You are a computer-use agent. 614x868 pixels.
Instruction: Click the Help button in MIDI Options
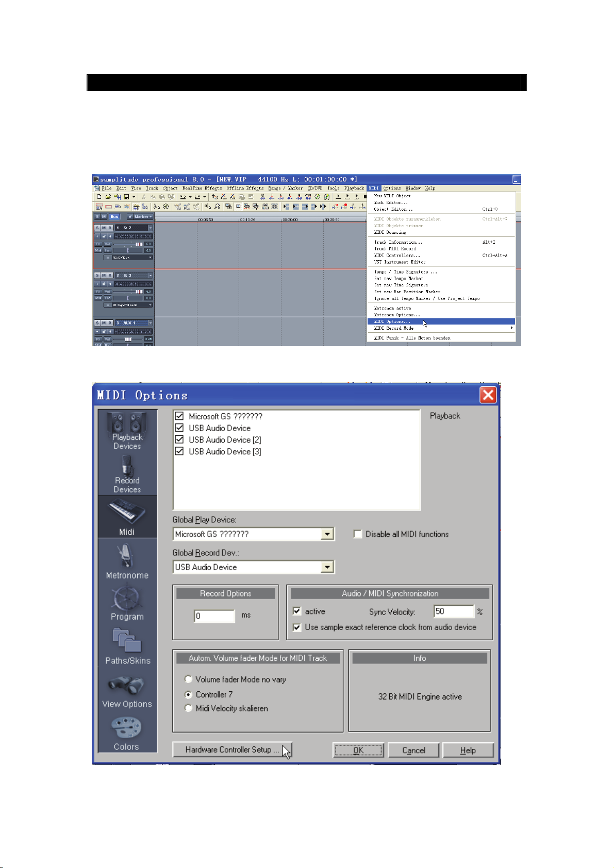pos(468,750)
